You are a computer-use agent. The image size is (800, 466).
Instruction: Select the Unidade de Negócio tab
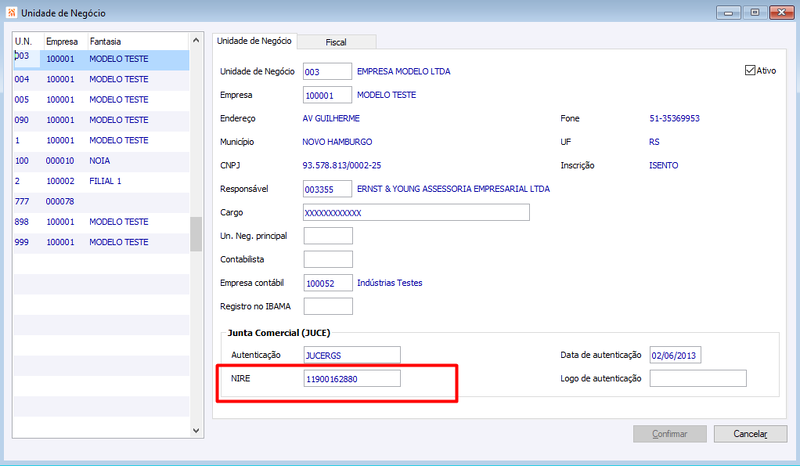254,41
